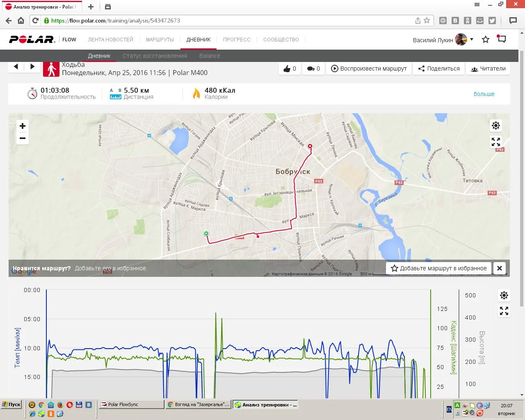The image size is (525, 420).
Task: Zoom in on the route map
Action: click(23, 126)
